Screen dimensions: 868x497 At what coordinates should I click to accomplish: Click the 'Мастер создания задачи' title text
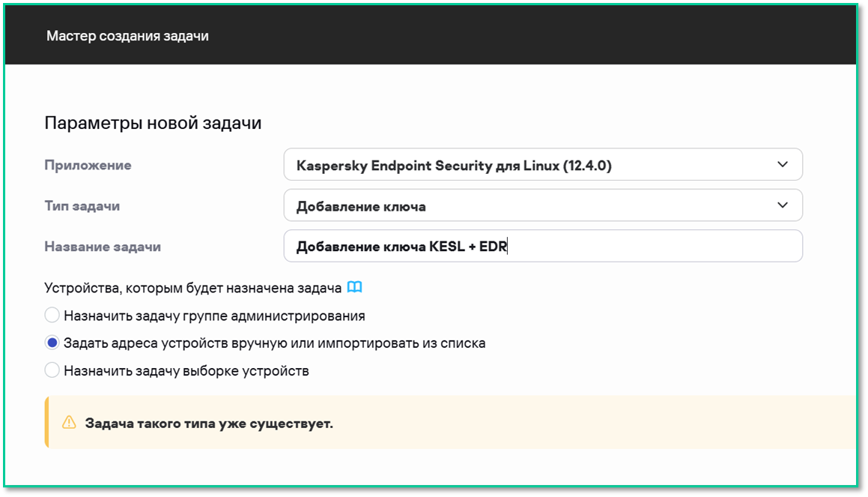(x=127, y=36)
